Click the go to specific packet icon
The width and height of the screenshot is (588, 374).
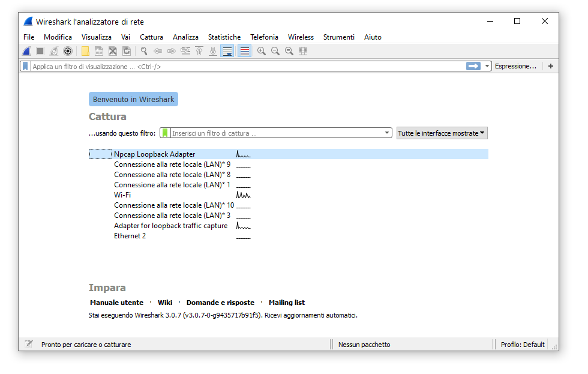click(185, 51)
